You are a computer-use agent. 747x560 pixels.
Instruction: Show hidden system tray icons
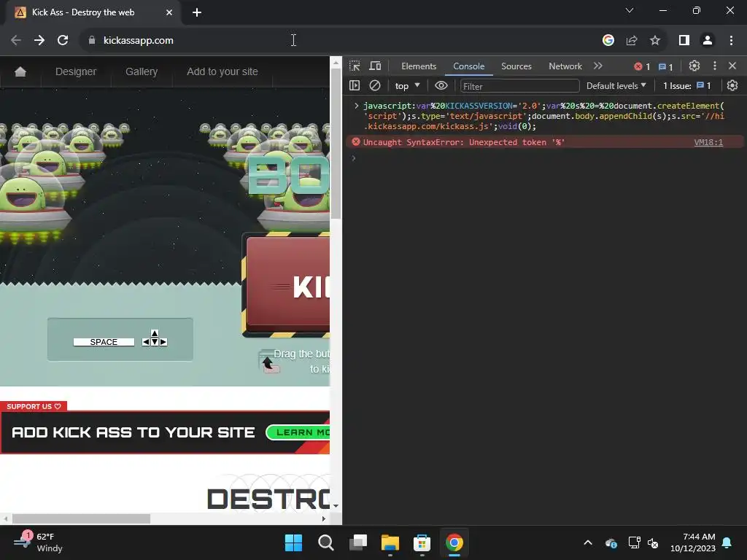tap(588, 542)
